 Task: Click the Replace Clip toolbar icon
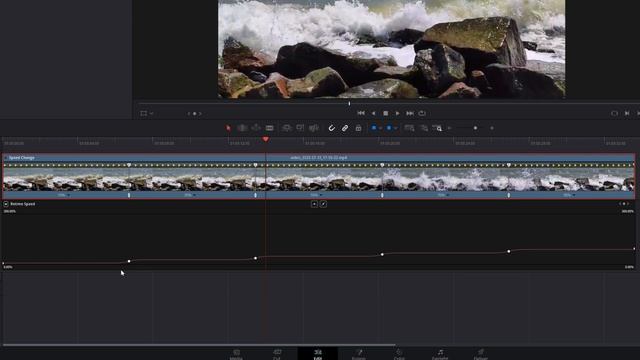coord(313,128)
